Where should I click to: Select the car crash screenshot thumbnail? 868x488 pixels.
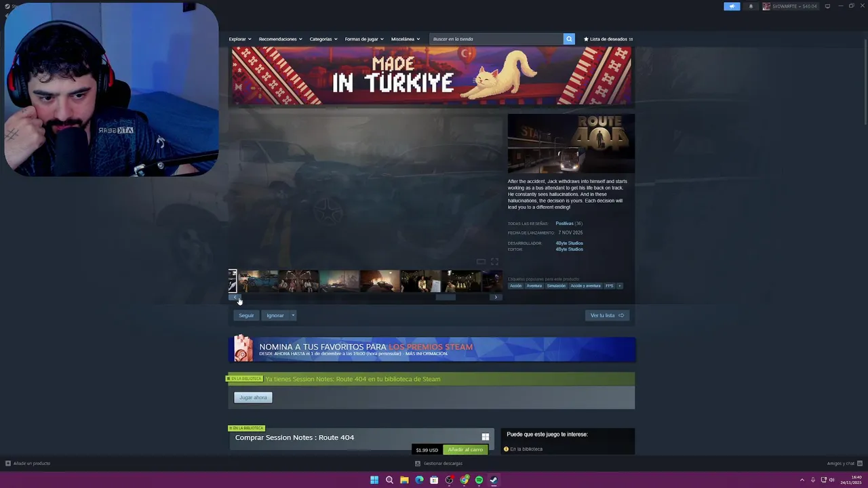coord(258,281)
